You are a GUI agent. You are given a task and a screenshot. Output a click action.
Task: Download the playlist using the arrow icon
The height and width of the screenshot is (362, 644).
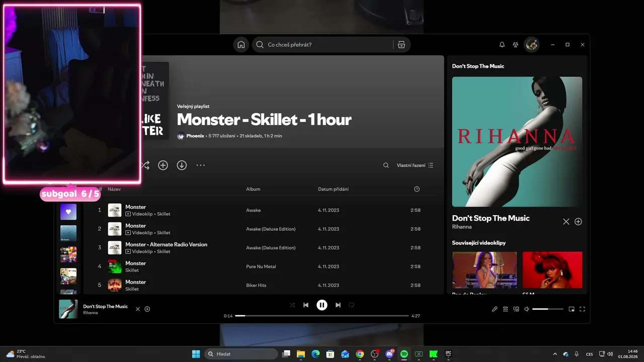(182, 165)
